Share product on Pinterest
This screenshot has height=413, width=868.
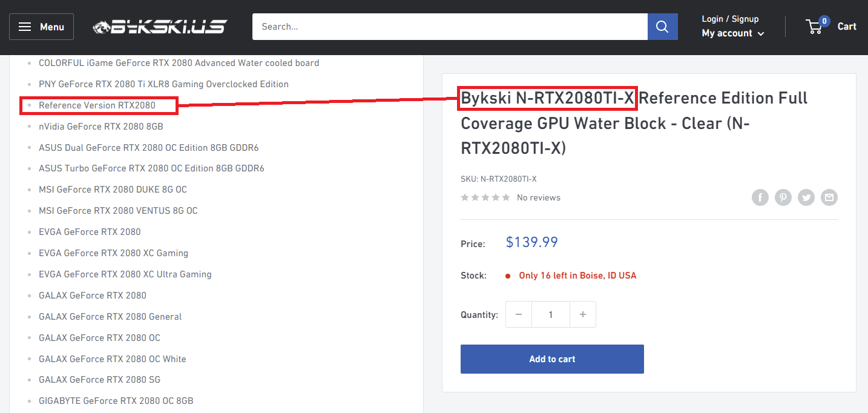[783, 197]
